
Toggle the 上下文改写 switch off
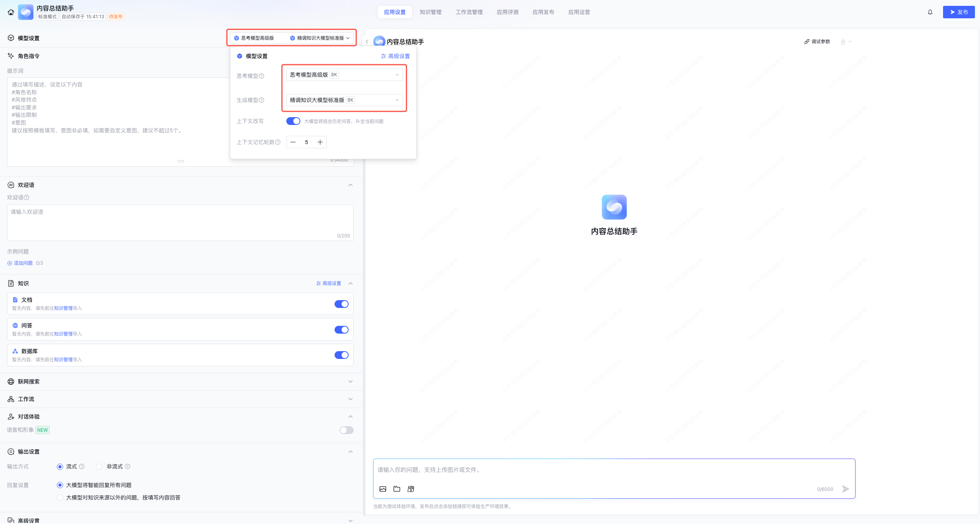[293, 121]
